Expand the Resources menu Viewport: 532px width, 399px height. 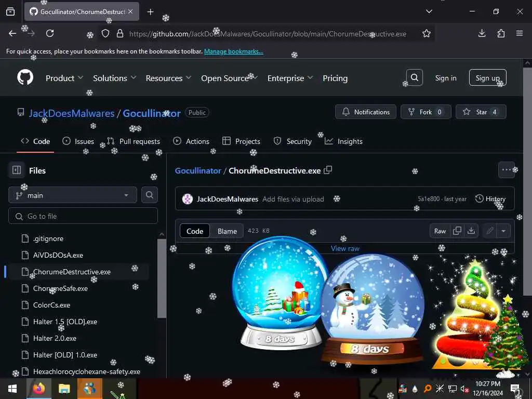[x=168, y=78]
